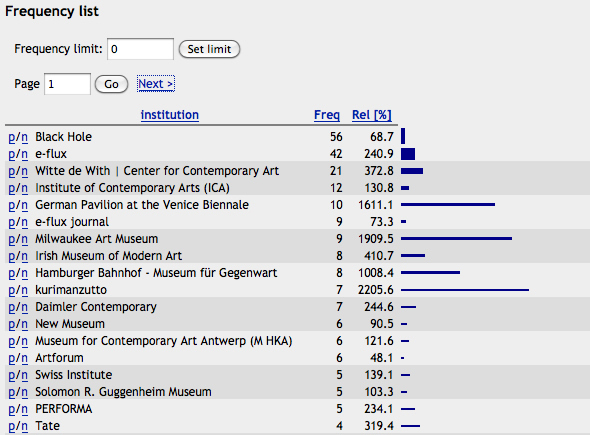Image resolution: width=590 pixels, height=435 pixels.
Task: Focus the Frequency limit input field
Action: click(x=140, y=49)
